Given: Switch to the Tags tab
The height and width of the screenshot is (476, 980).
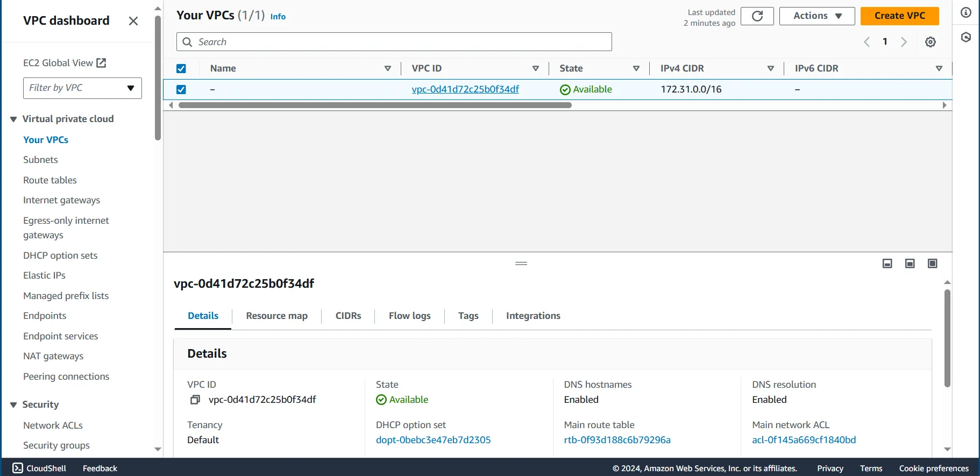Looking at the screenshot, I should click(468, 316).
